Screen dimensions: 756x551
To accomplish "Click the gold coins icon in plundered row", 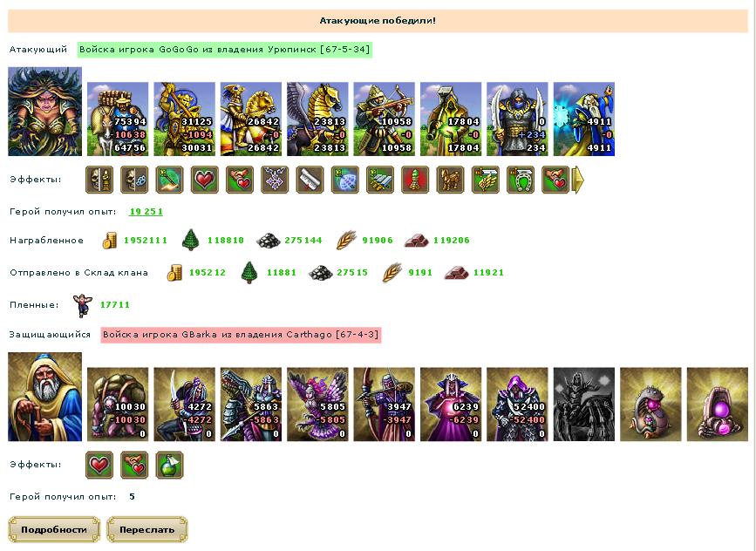I will 110,240.
